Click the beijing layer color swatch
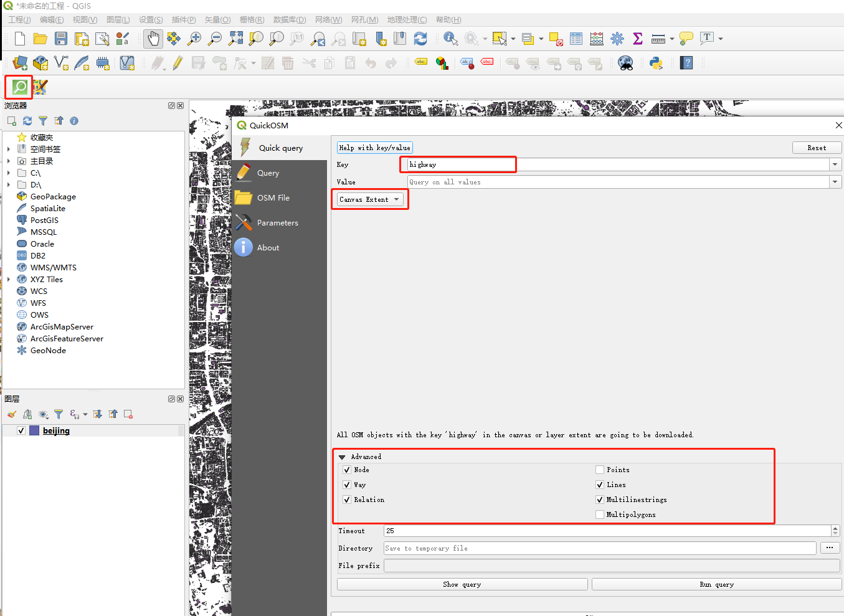This screenshot has width=844, height=616. (x=34, y=430)
